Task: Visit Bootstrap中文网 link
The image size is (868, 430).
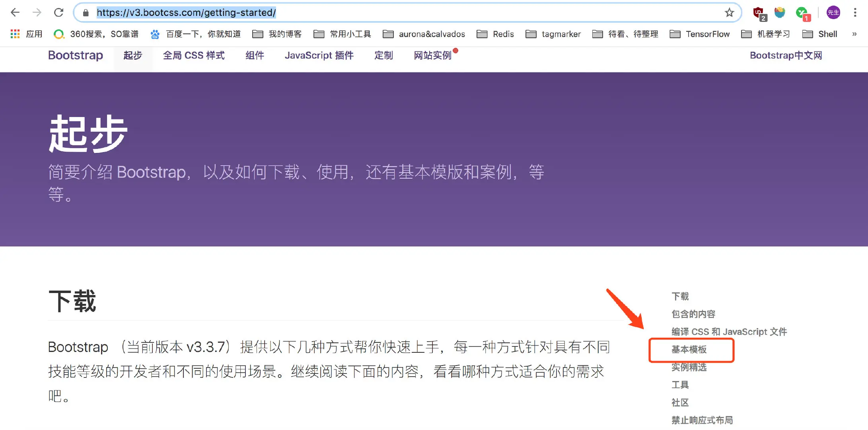Action: [x=786, y=55]
